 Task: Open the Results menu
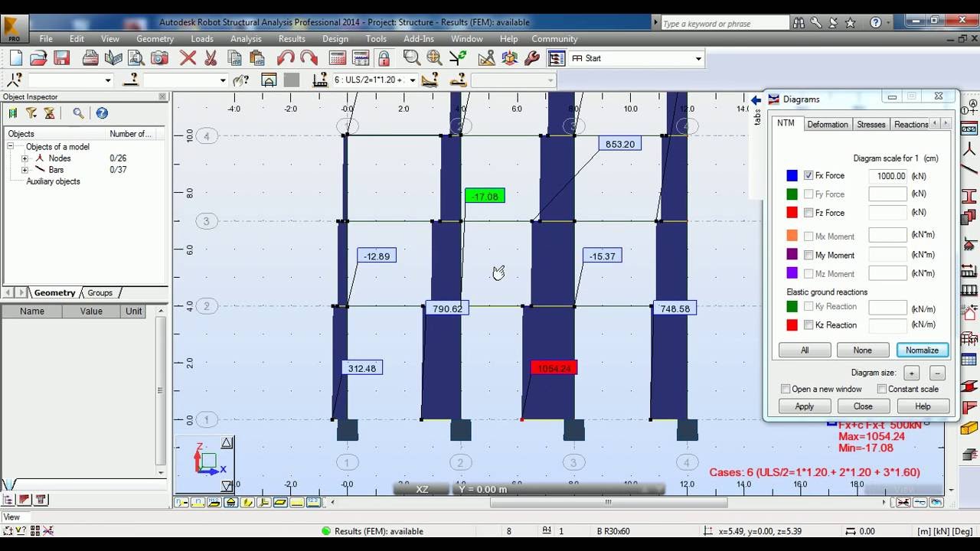click(x=292, y=39)
